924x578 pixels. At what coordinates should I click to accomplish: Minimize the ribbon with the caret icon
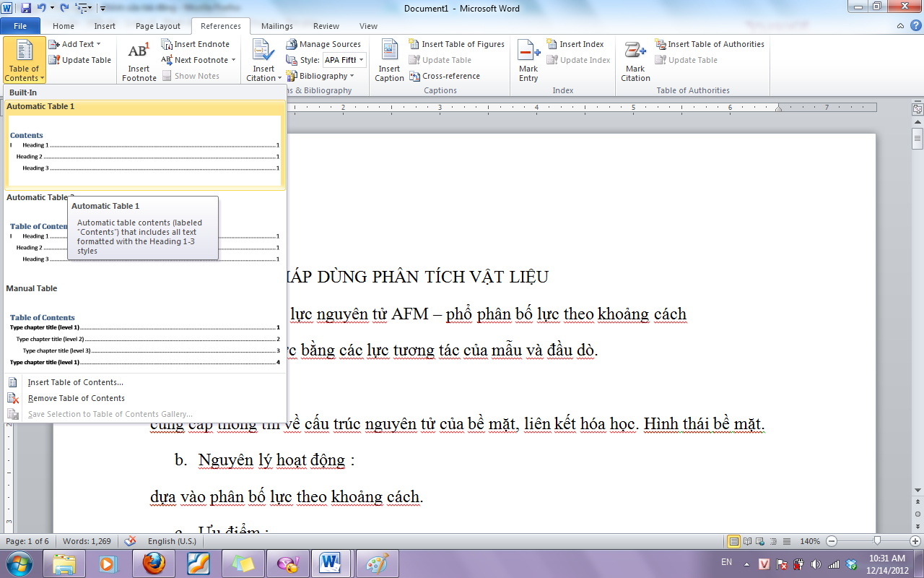[899, 26]
